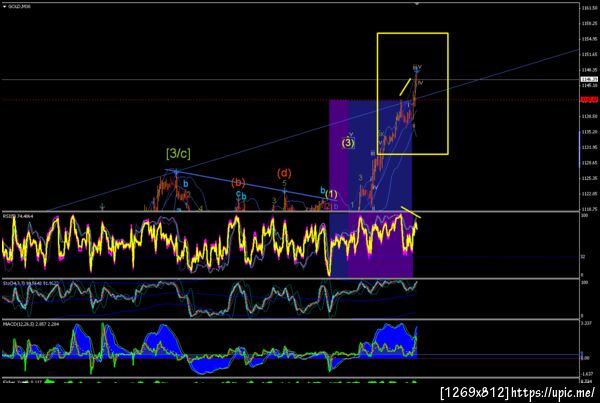
Task: Click the current price tag 1146.39 on price axis
Action: click(589, 79)
